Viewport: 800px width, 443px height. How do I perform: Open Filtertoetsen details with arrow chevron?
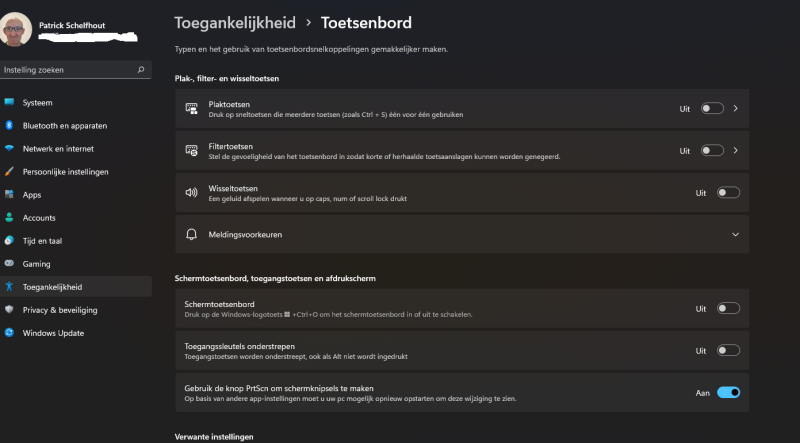735,151
